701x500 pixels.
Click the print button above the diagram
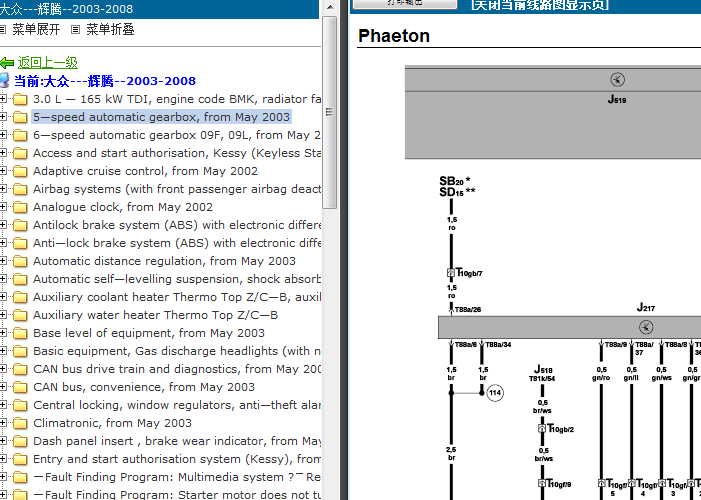pos(405,4)
